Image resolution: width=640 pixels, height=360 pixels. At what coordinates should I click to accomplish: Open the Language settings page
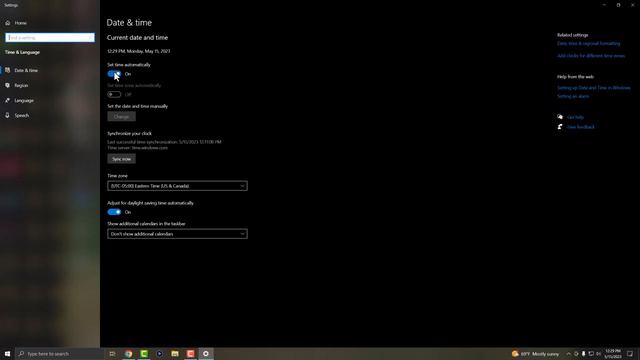(24, 101)
